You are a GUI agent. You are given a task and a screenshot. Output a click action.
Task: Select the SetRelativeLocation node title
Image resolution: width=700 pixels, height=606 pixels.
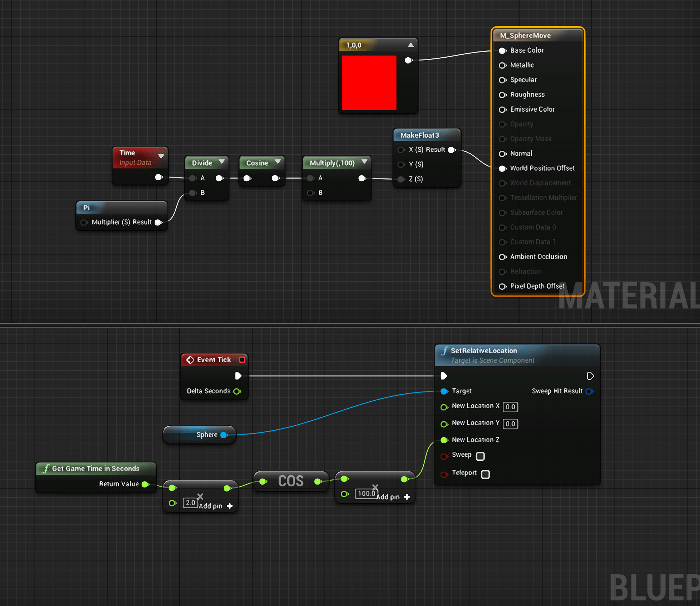click(x=484, y=351)
